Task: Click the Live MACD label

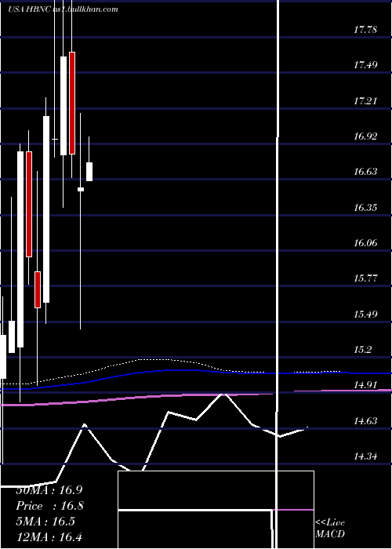Action: [x=330, y=529]
